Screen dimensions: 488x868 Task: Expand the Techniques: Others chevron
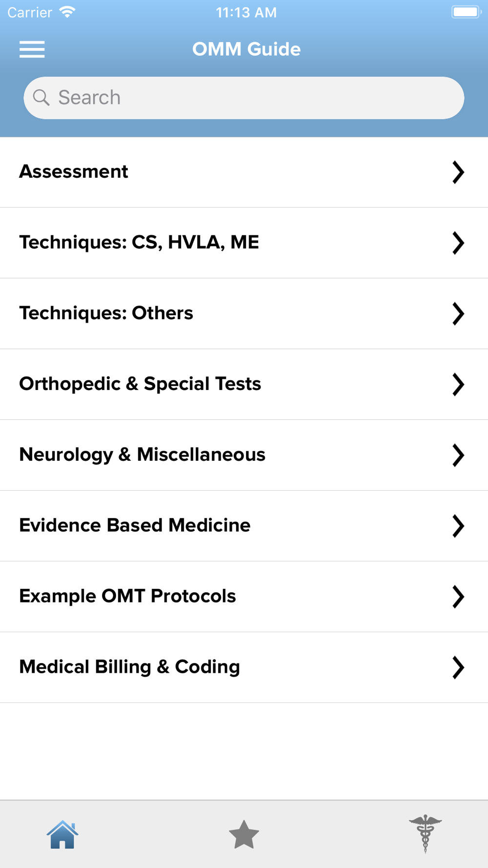coord(458,314)
